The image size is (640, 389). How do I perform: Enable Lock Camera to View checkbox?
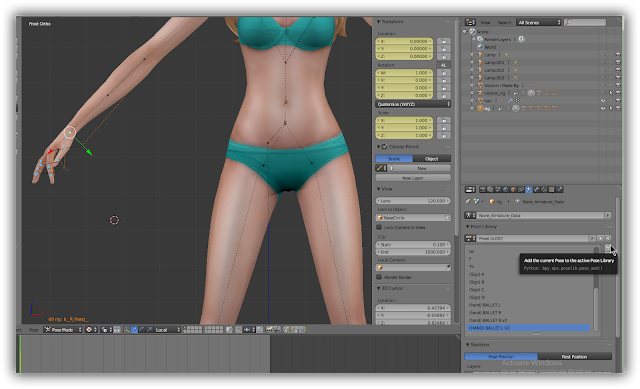(379, 227)
